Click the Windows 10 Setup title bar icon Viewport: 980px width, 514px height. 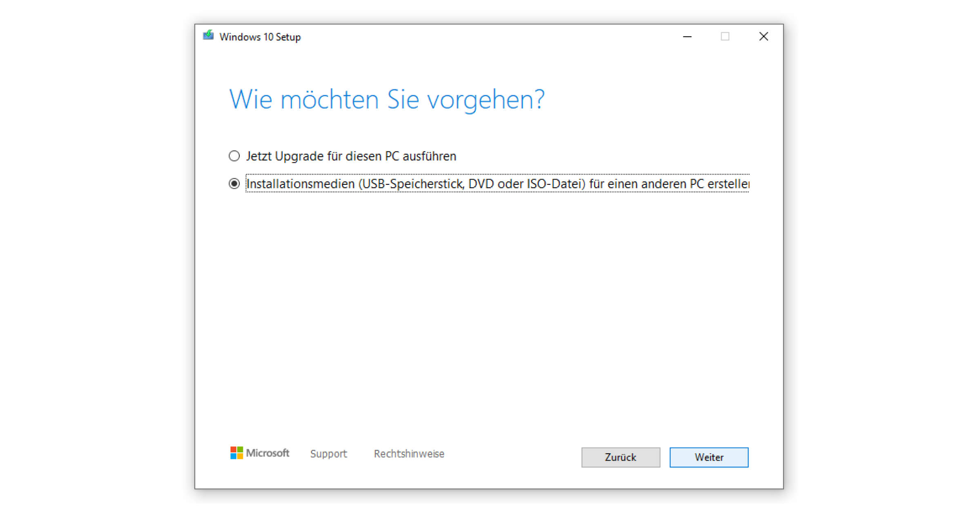tap(209, 36)
